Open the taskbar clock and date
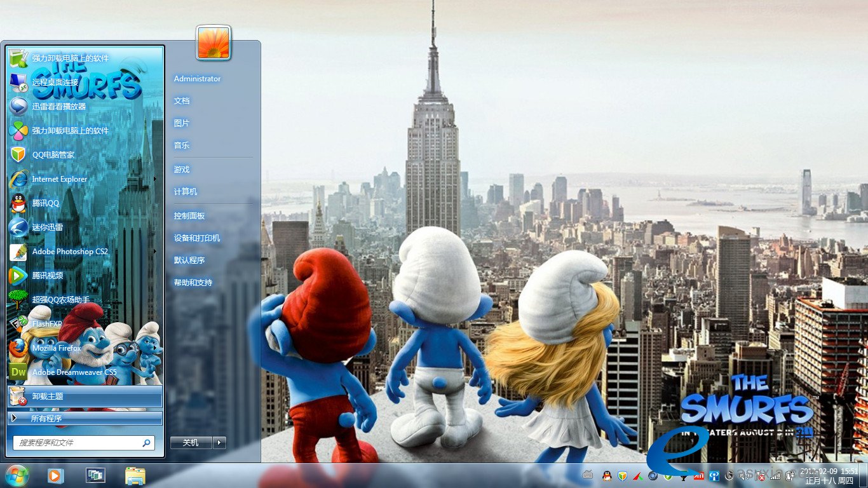 point(829,475)
